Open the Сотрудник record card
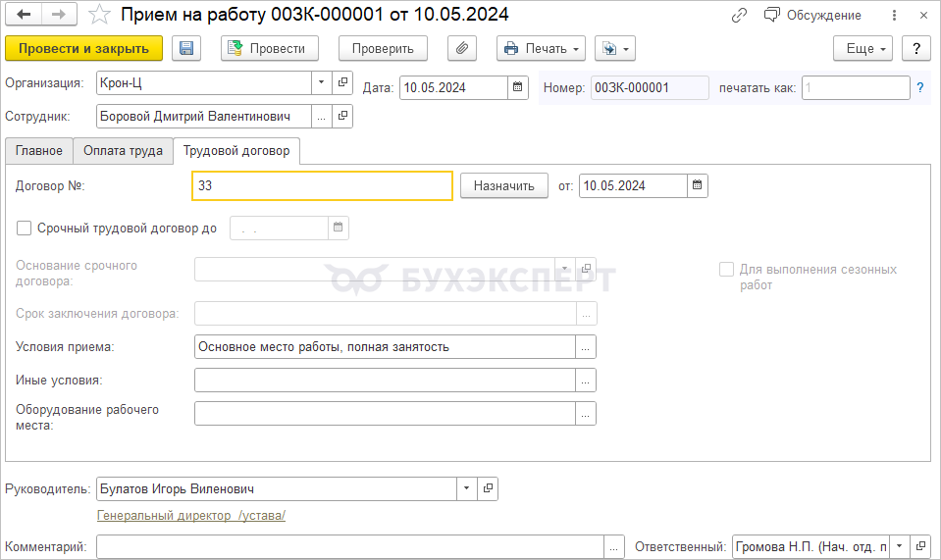The width and height of the screenshot is (941, 560). 342,117
